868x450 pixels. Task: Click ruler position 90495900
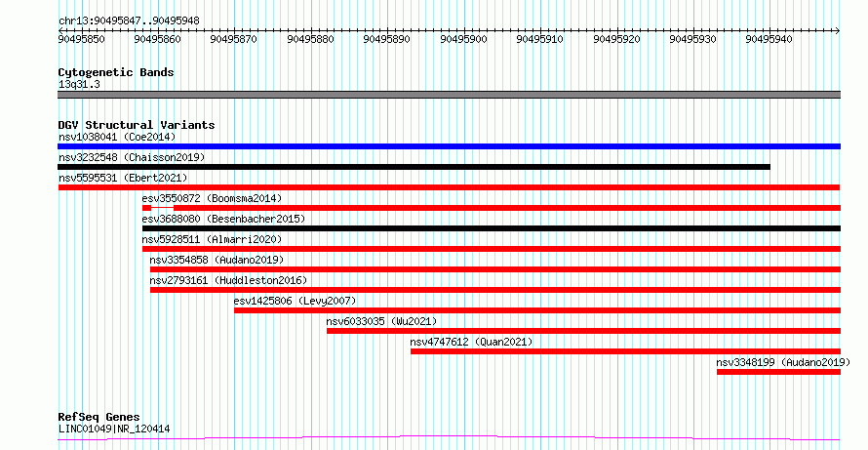pyautogui.click(x=464, y=39)
